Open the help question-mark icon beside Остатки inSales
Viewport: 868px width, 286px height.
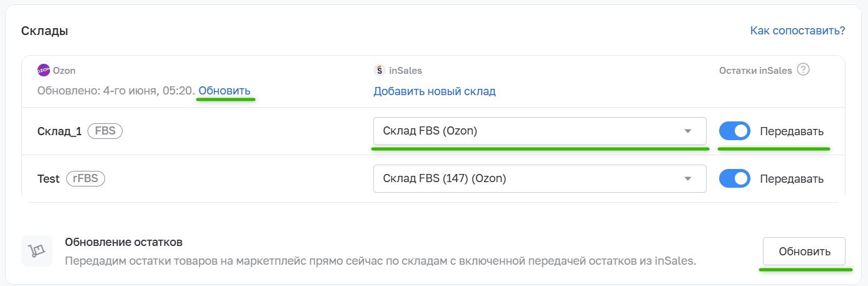point(804,69)
